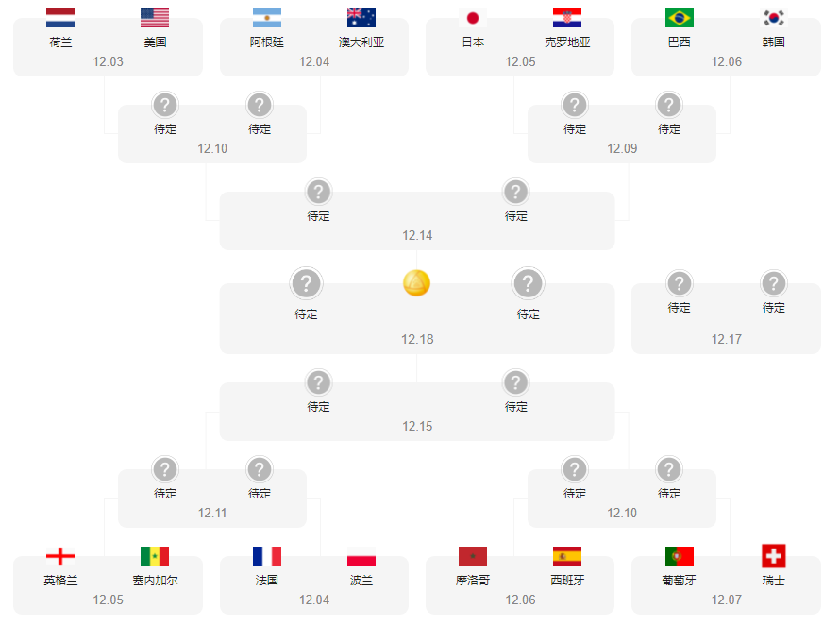Image resolution: width=840 pixels, height=625 pixels.
Task: Click the 葡萄牙 team name
Action: [679, 580]
